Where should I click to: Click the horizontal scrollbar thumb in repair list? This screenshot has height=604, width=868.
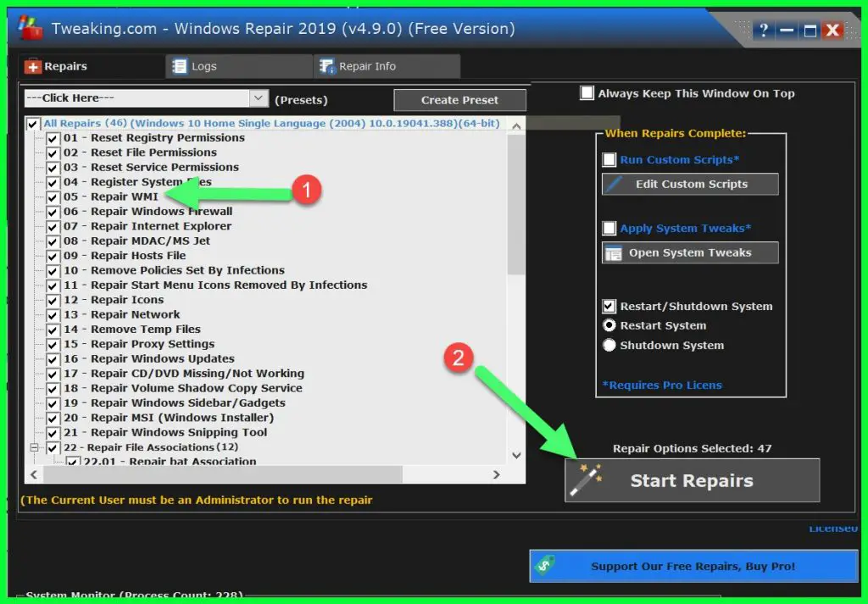pyautogui.click(x=223, y=474)
